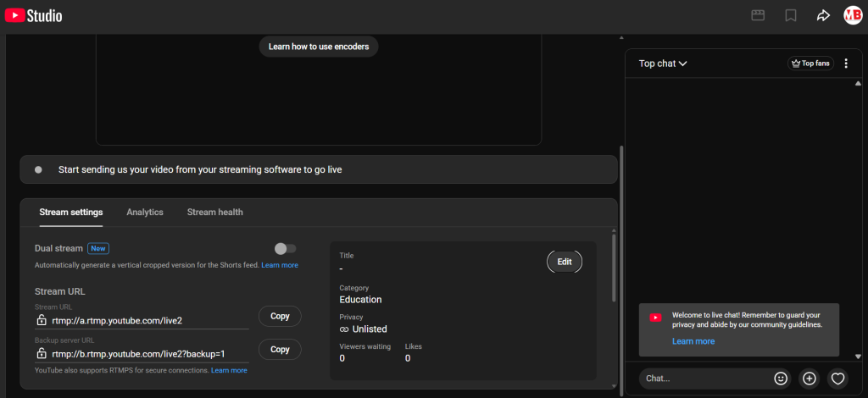
Task: Click the Stream URL rtmp://a.rtmp field
Action: 142,321
